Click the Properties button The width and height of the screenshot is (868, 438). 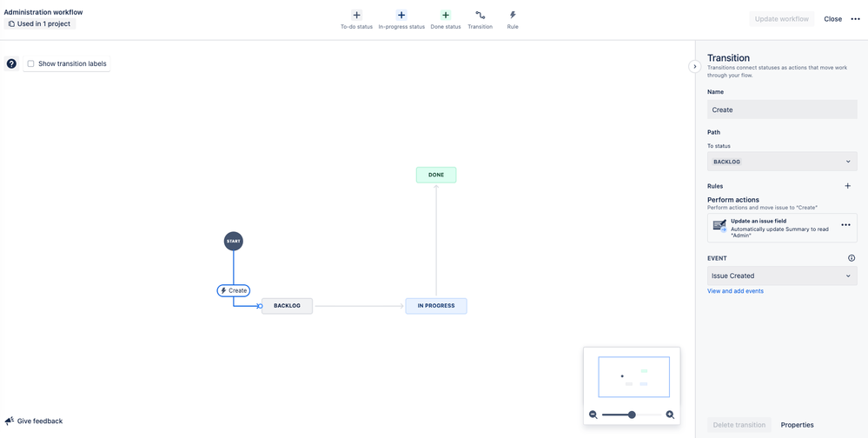click(797, 425)
